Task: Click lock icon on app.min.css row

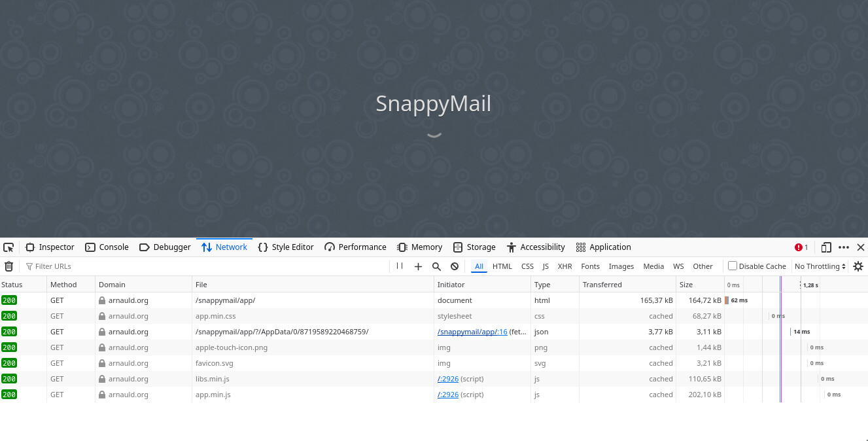Action: pos(102,316)
